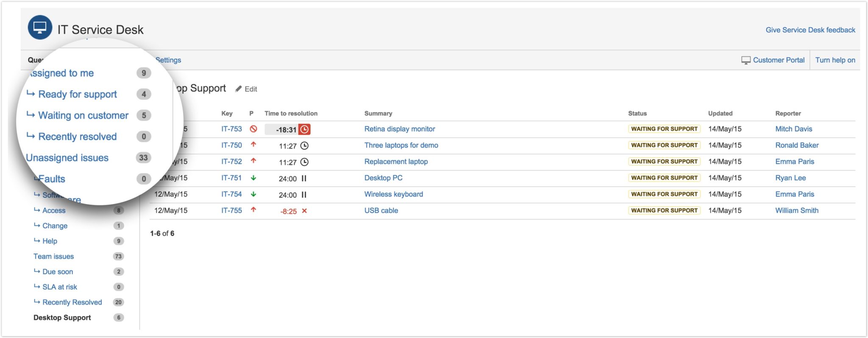This screenshot has height=338, width=868.
Task: Click the red X breached icon for IT-755
Action: (x=304, y=211)
